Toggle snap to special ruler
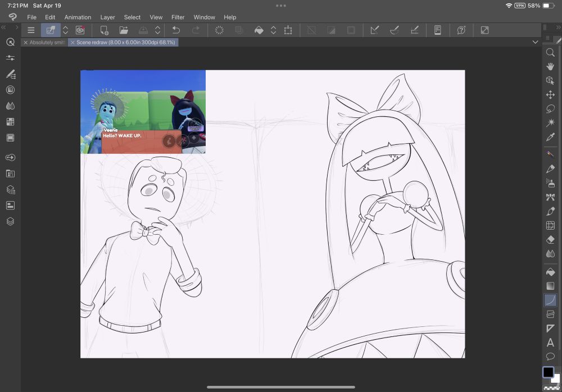The image size is (562, 392). pos(395,30)
